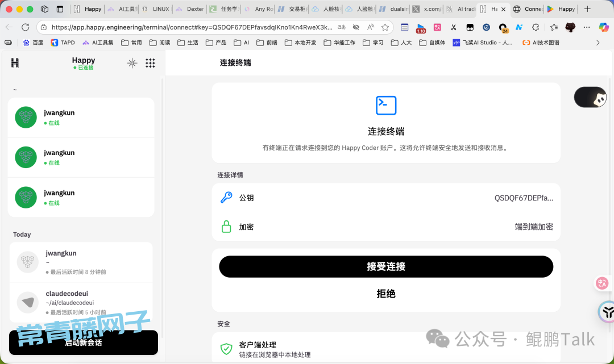Toggle the panda dark mode switch
The width and height of the screenshot is (614, 364).
[x=590, y=98]
